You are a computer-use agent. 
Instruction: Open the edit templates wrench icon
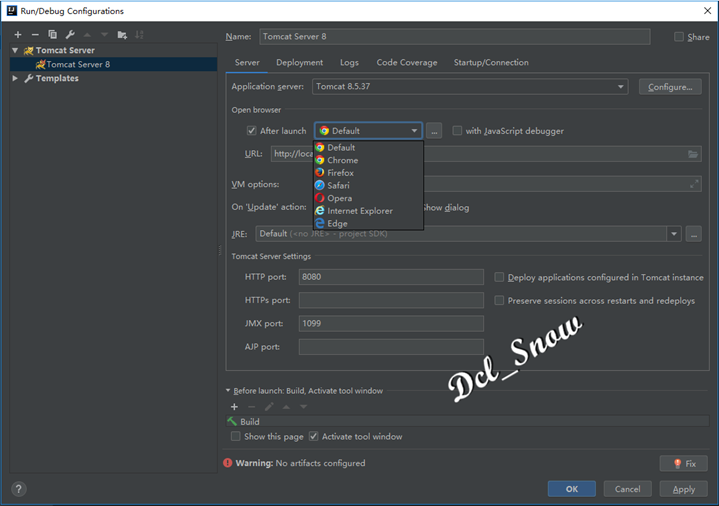click(x=70, y=34)
